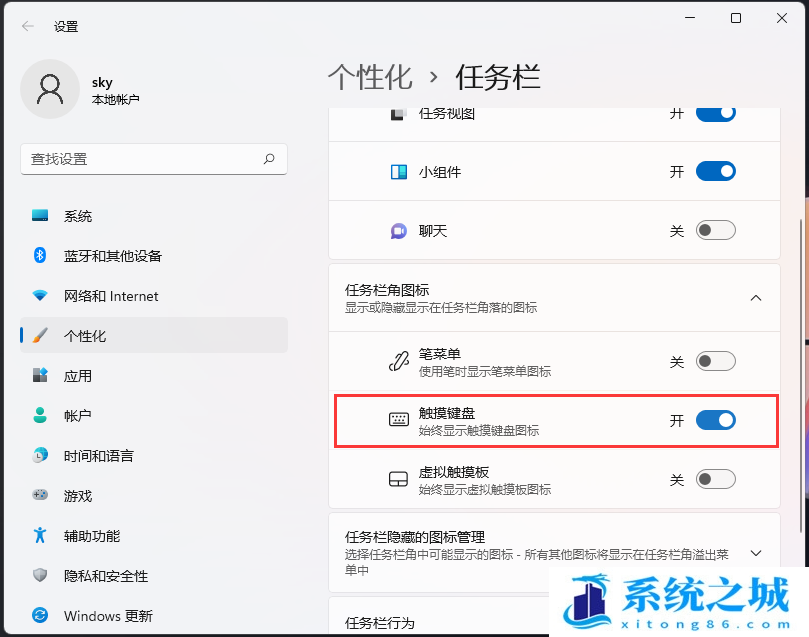Click the accessibility figure icon for 辅助功能
Screen dimensions: 809x637
40,535
